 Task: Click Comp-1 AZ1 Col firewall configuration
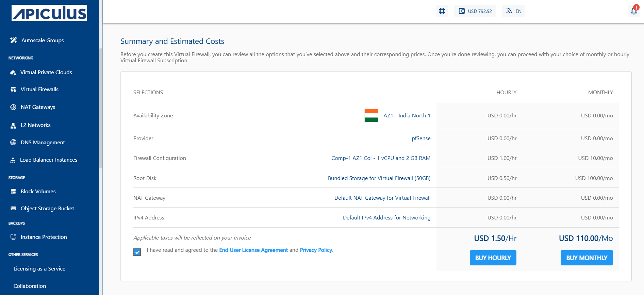point(381,158)
